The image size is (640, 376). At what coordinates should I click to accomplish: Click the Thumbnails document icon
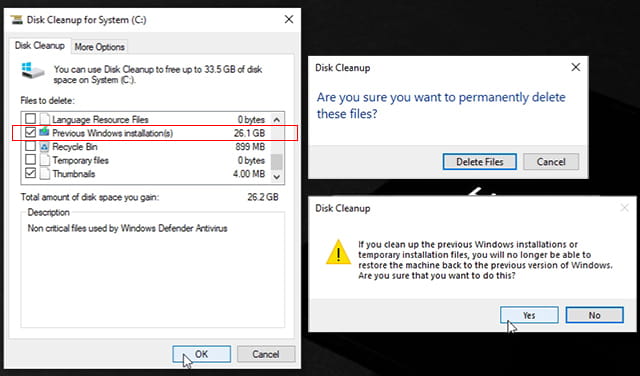point(44,173)
